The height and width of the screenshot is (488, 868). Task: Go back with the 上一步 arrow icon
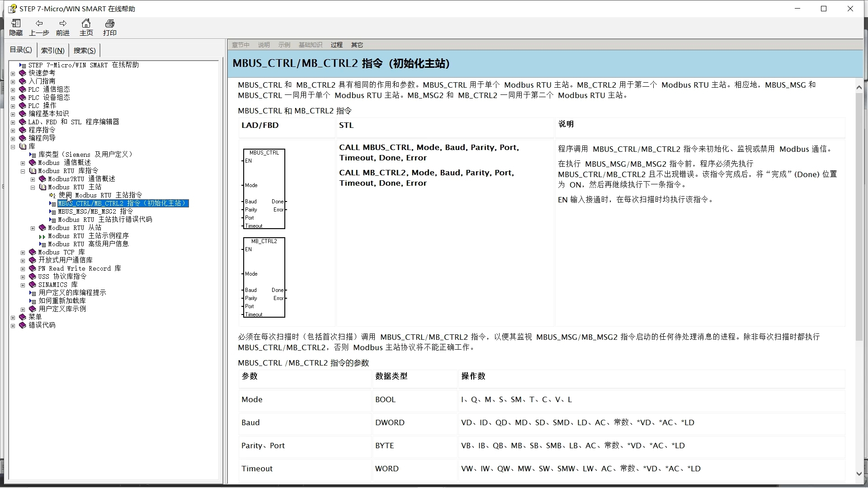(39, 23)
